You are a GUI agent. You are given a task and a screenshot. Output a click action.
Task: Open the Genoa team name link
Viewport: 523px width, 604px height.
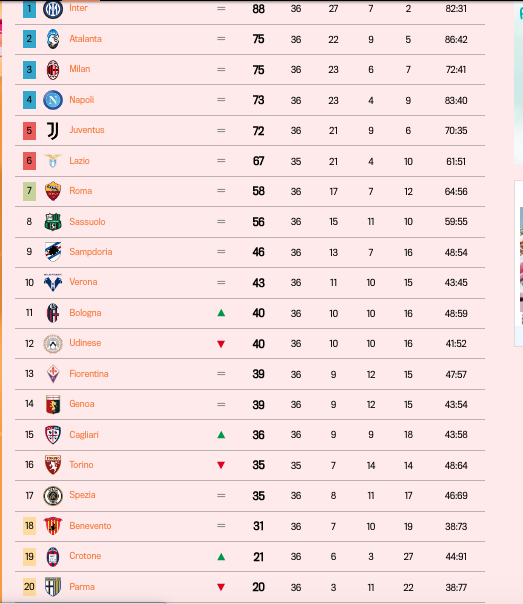point(82,404)
